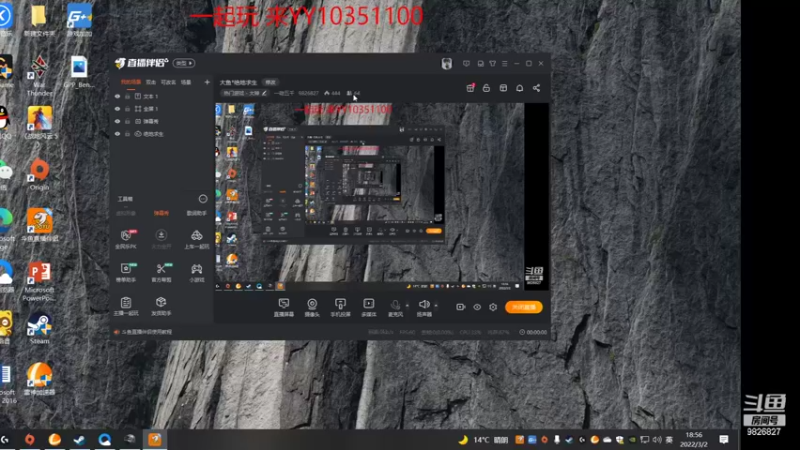The width and height of the screenshot is (800, 450).
Task: Add a new scene with plus icon
Action: (x=207, y=82)
